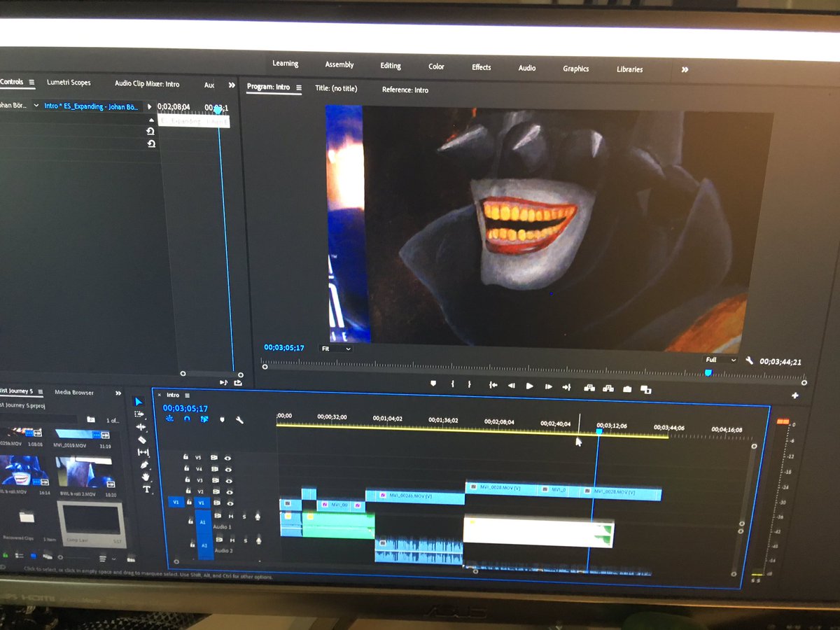840x630 pixels.
Task: Enable voice-over record on Audio 1
Action: point(258,517)
